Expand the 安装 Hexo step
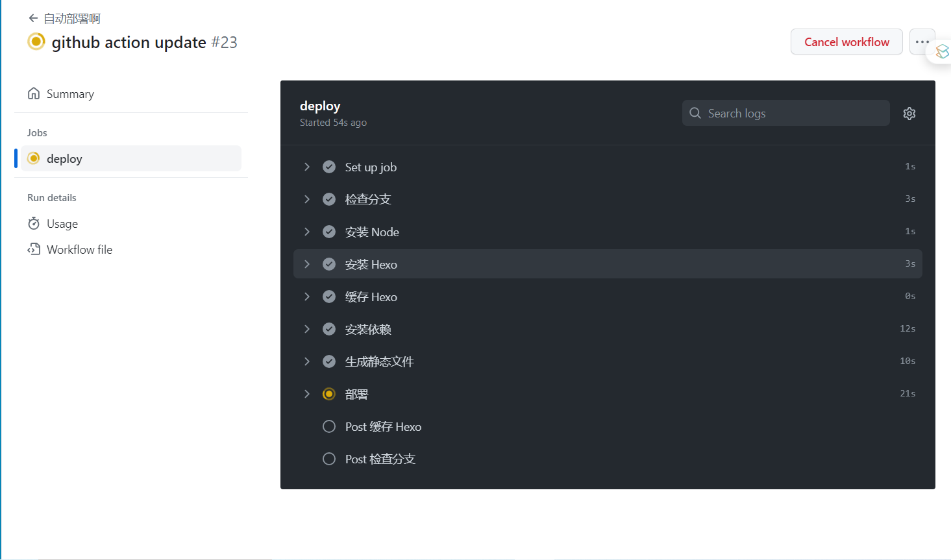Screen dimensions: 951x560 tap(307, 264)
